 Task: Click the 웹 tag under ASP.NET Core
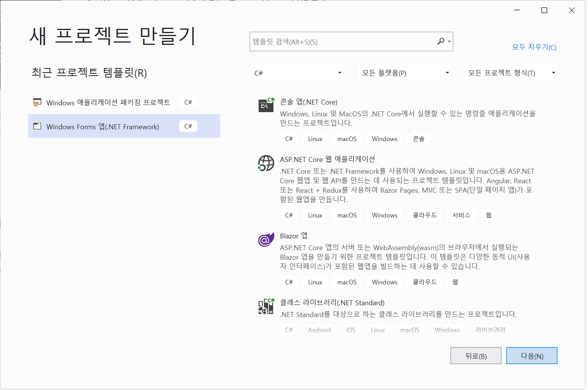[x=489, y=215]
